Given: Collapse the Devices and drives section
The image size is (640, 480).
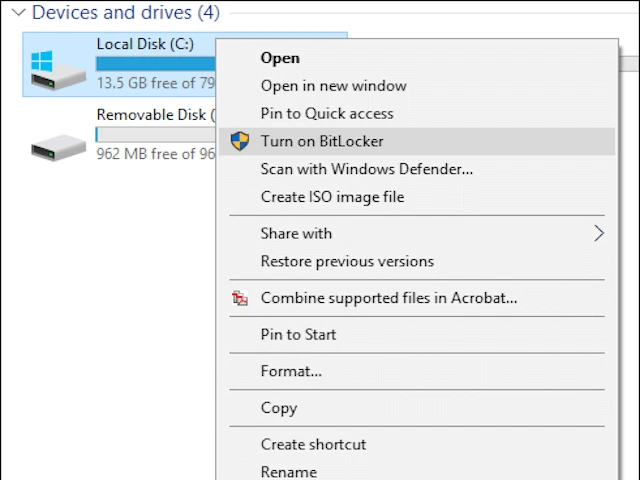Looking at the screenshot, I should 19,13.
